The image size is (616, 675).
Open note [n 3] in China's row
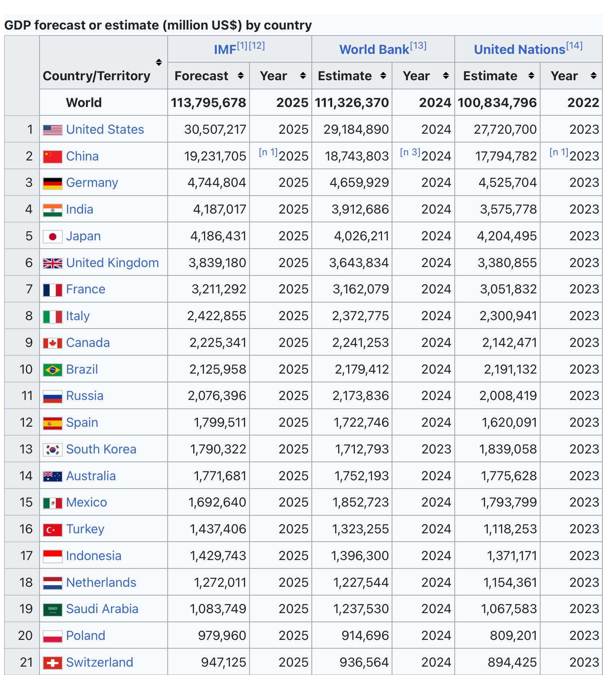pos(410,152)
